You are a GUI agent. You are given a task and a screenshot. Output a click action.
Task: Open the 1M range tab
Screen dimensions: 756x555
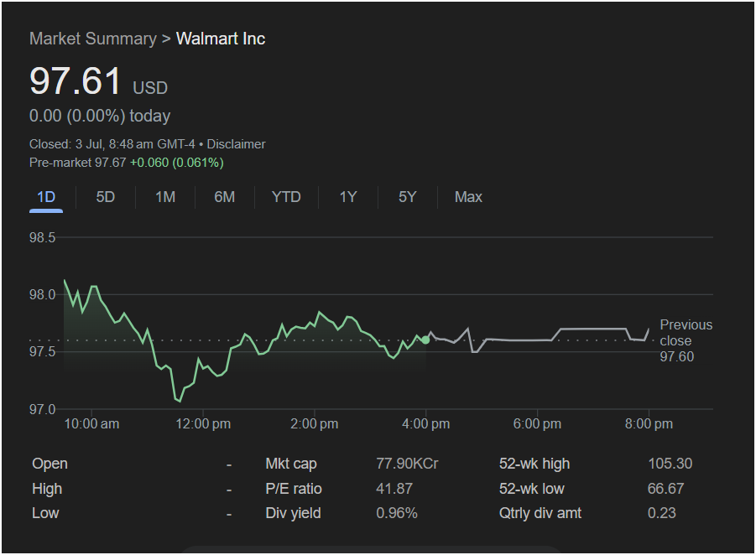[165, 197]
